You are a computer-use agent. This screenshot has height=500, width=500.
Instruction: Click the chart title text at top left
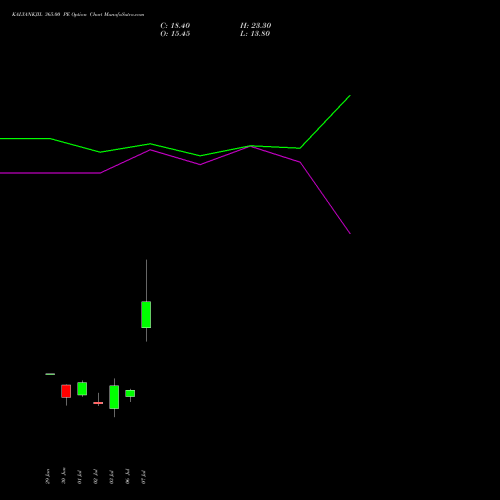pyautogui.click(x=78, y=15)
